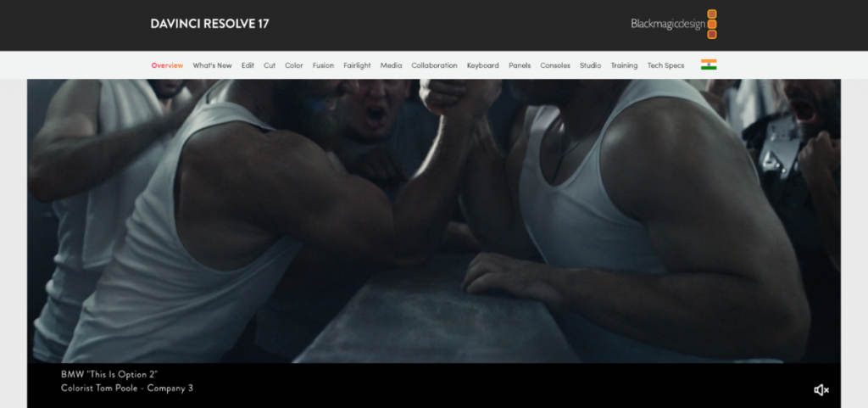Open the Fairlight section

pos(357,65)
